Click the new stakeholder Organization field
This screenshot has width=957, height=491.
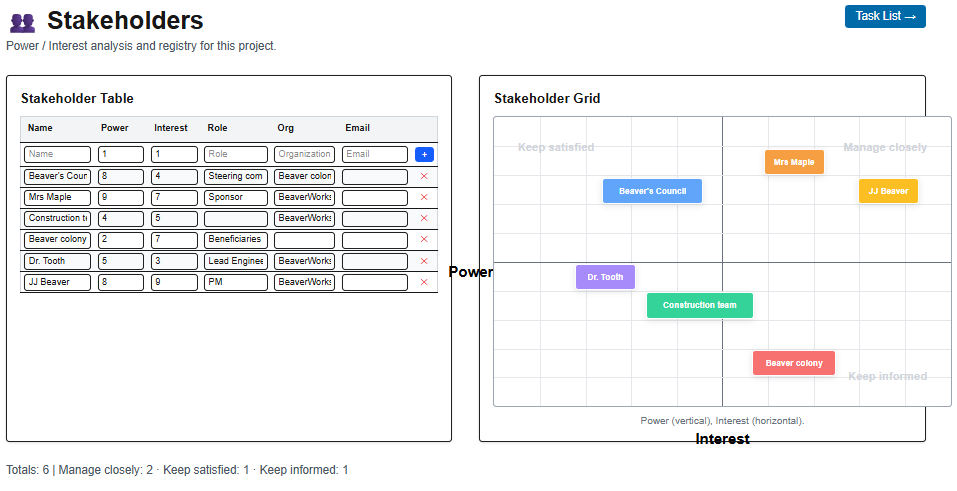coord(304,155)
